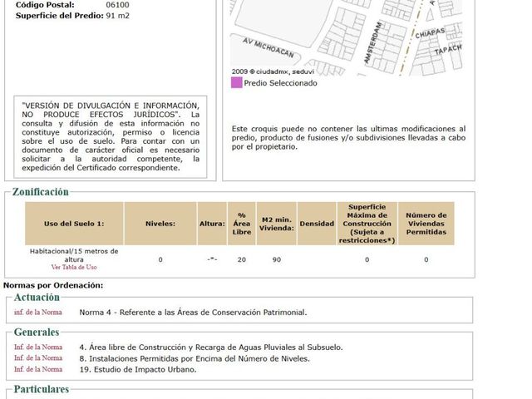
Task: Click the postal code value 06100
Action: click(x=117, y=5)
